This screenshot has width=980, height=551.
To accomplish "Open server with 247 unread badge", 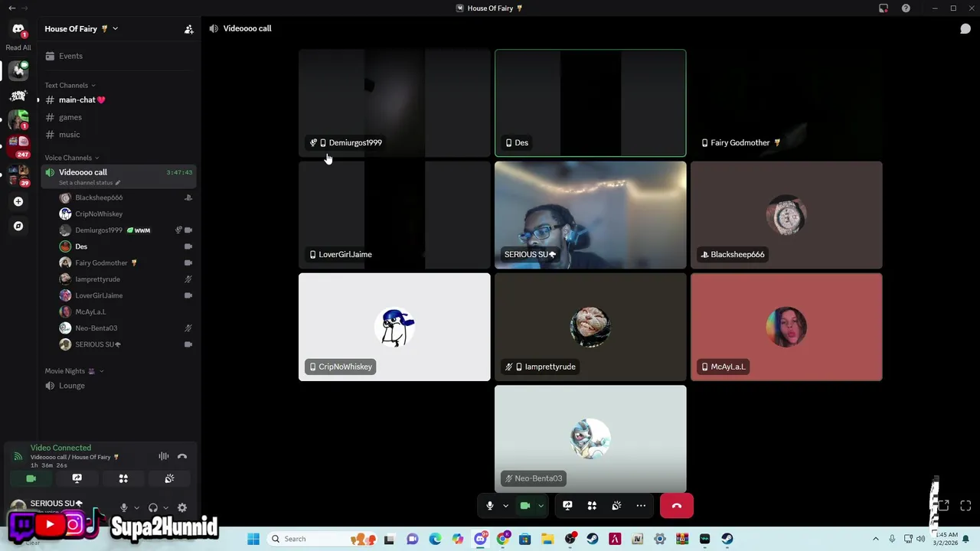I will pos(18,145).
